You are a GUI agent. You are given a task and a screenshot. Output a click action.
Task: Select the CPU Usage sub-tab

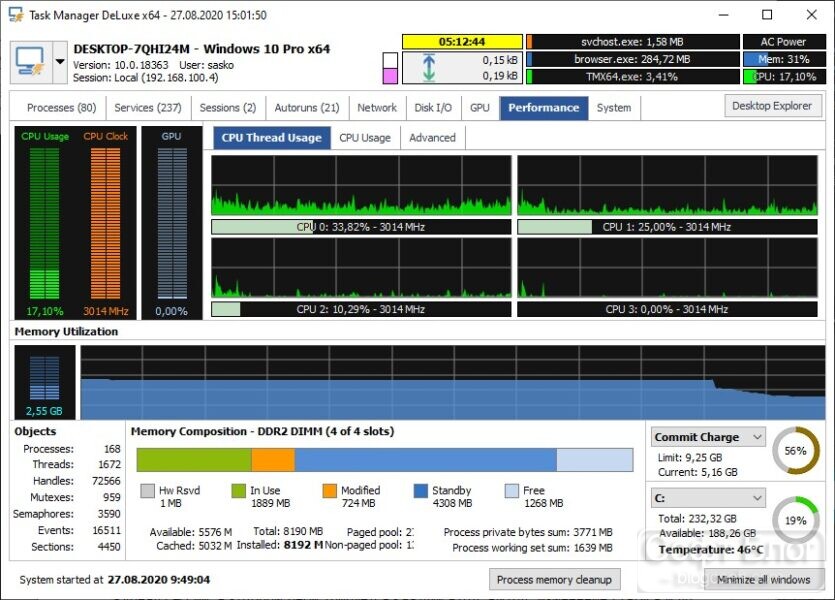pyautogui.click(x=365, y=138)
